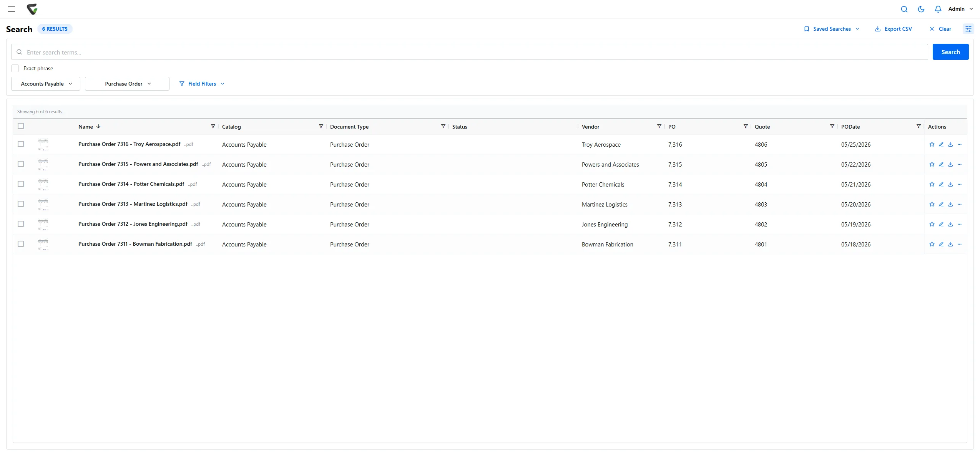Viewport: 980px width, 453px height.
Task: Filter the Document Type column
Action: pos(443,126)
